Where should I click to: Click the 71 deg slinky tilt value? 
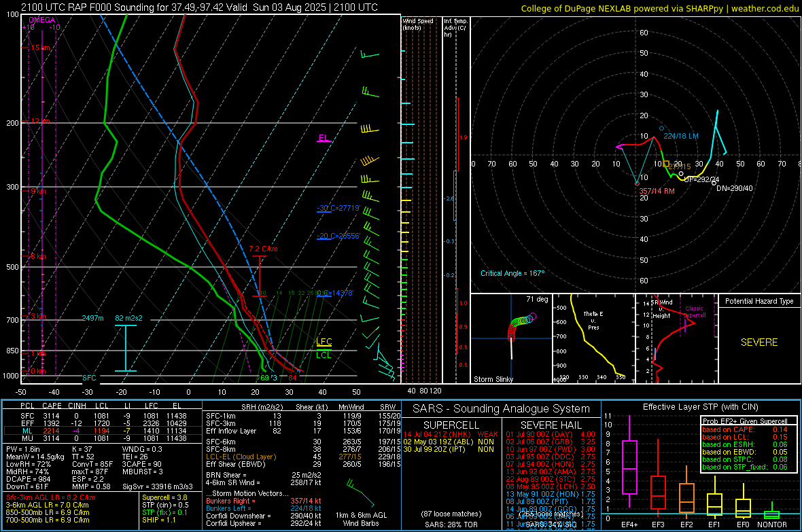click(537, 299)
